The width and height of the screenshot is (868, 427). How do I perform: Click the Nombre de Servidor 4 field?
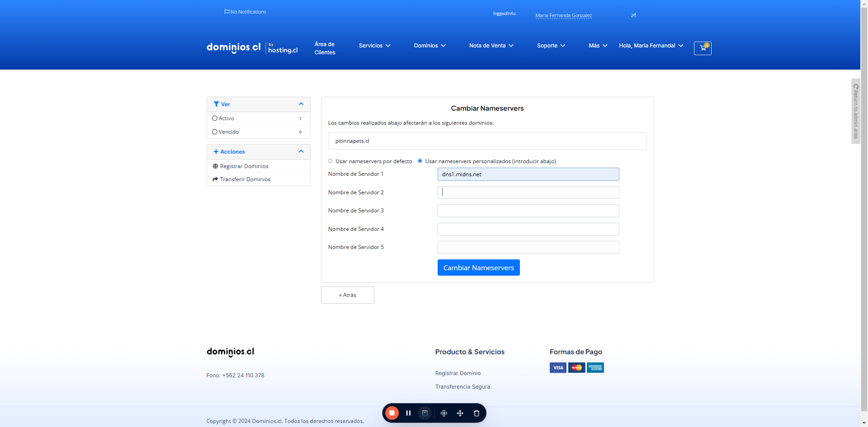pyautogui.click(x=528, y=229)
